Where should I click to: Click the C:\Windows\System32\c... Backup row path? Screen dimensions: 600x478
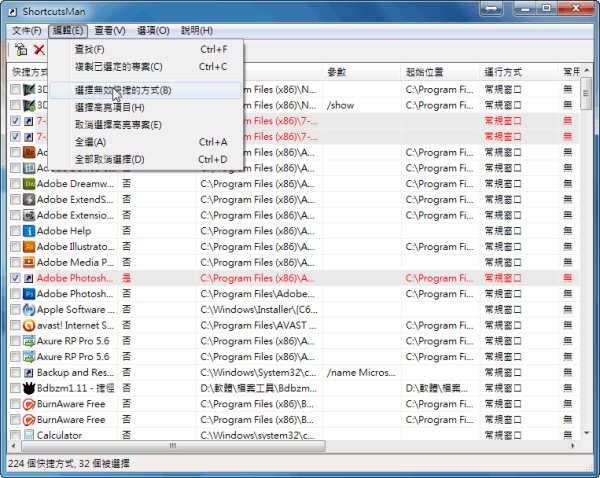coord(258,373)
